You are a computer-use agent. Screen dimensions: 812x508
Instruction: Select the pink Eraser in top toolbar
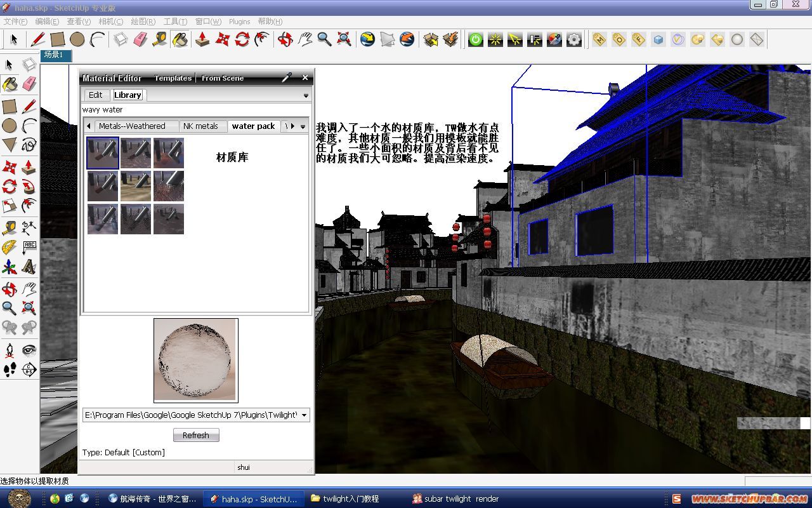[140, 39]
